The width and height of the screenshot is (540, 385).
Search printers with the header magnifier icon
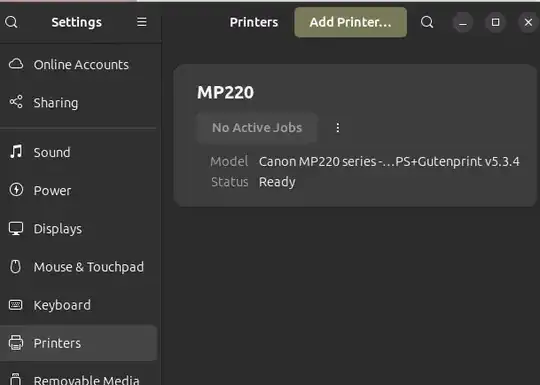pos(427,22)
